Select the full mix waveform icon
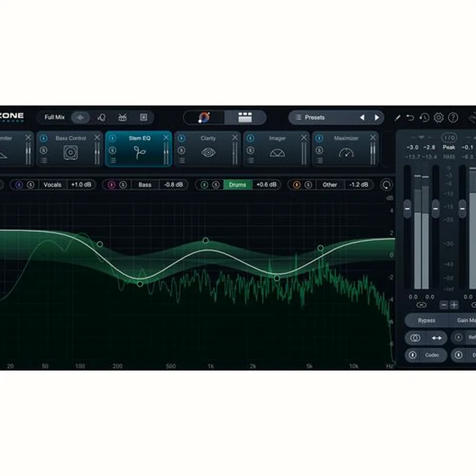This screenshot has width=476, height=476. click(81, 118)
